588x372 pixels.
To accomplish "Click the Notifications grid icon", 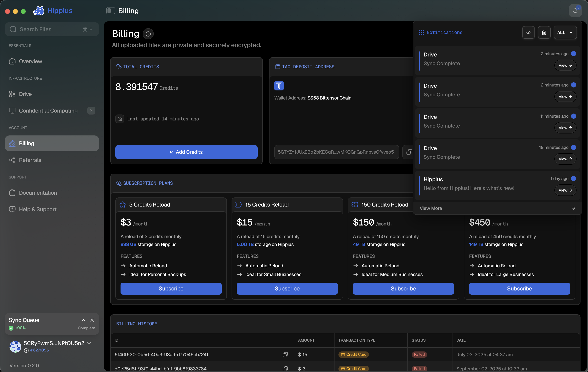I will click(x=421, y=32).
